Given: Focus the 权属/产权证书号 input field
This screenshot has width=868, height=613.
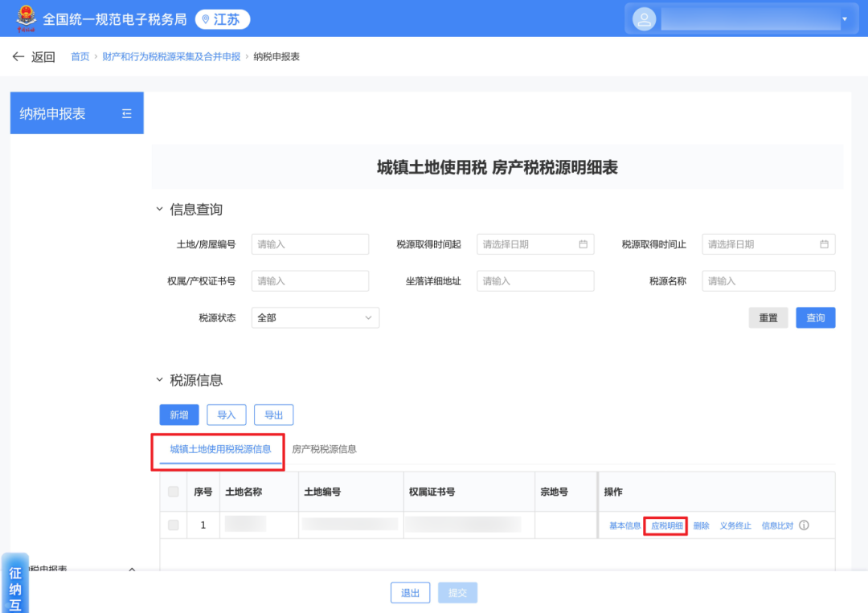Looking at the screenshot, I should (x=310, y=281).
